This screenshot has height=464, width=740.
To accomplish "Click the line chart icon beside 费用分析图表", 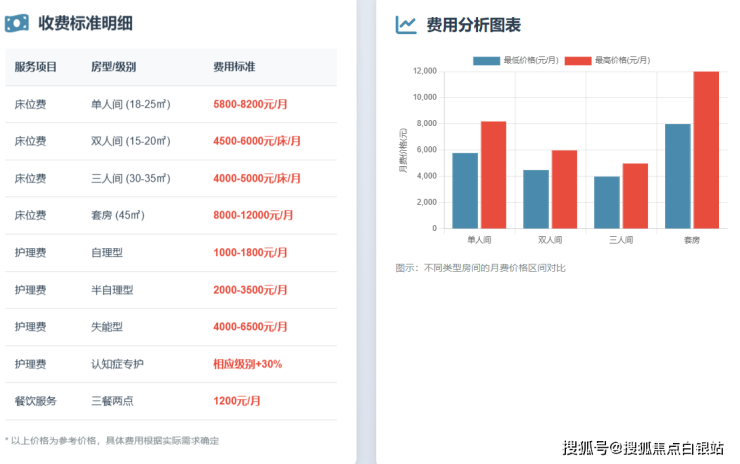I will [x=406, y=25].
